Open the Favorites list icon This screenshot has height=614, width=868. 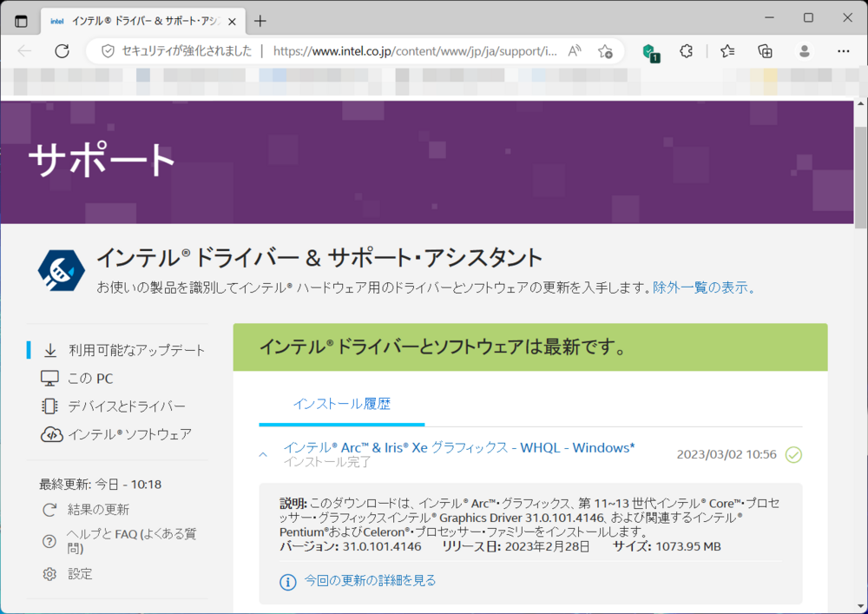(x=727, y=51)
